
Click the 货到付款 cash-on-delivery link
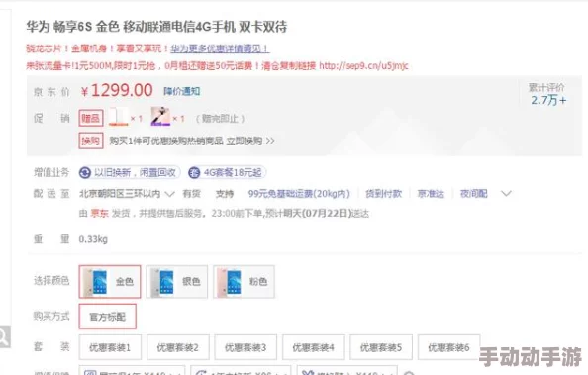click(x=383, y=194)
